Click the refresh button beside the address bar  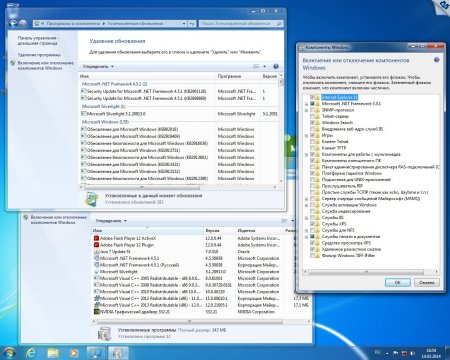pyautogui.click(x=192, y=24)
